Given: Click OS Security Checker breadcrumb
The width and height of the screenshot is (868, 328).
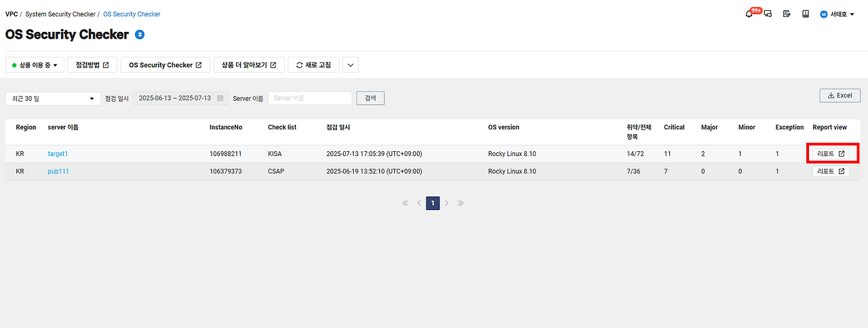Looking at the screenshot, I should coord(132,14).
